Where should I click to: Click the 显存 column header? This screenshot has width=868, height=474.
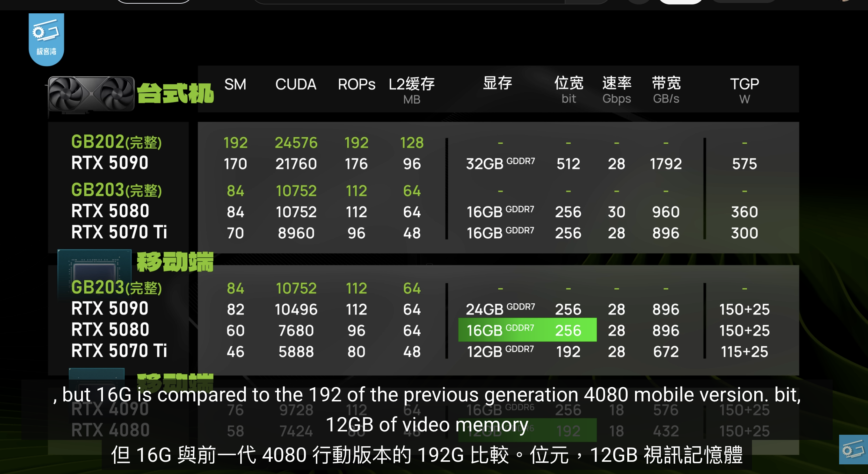coord(497,83)
